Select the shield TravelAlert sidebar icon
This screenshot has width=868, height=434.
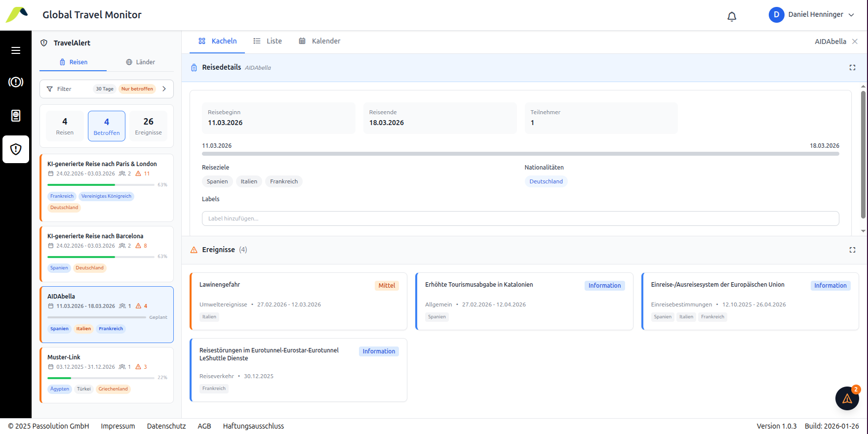pyautogui.click(x=16, y=149)
